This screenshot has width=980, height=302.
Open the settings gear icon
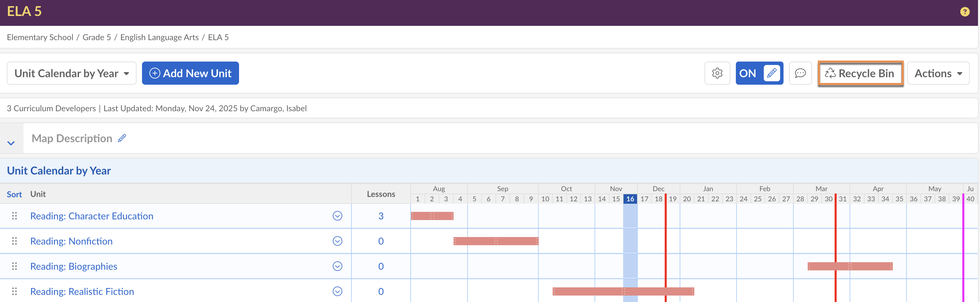(x=717, y=73)
